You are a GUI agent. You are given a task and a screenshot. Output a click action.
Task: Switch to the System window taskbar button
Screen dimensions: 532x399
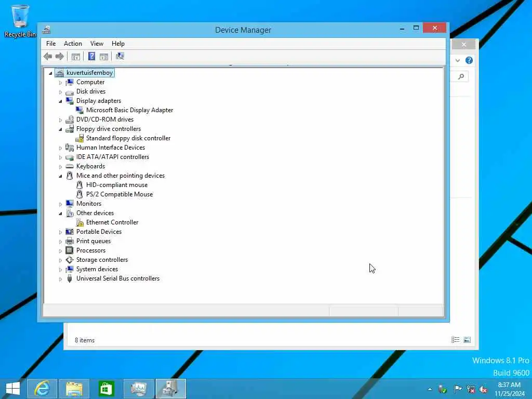[138, 389]
